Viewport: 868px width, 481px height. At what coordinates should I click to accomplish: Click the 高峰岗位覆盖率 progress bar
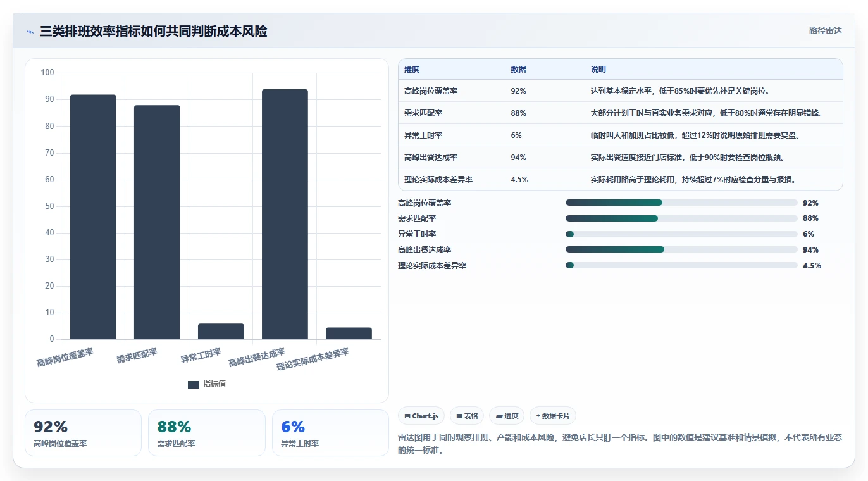tap(681, 203)
